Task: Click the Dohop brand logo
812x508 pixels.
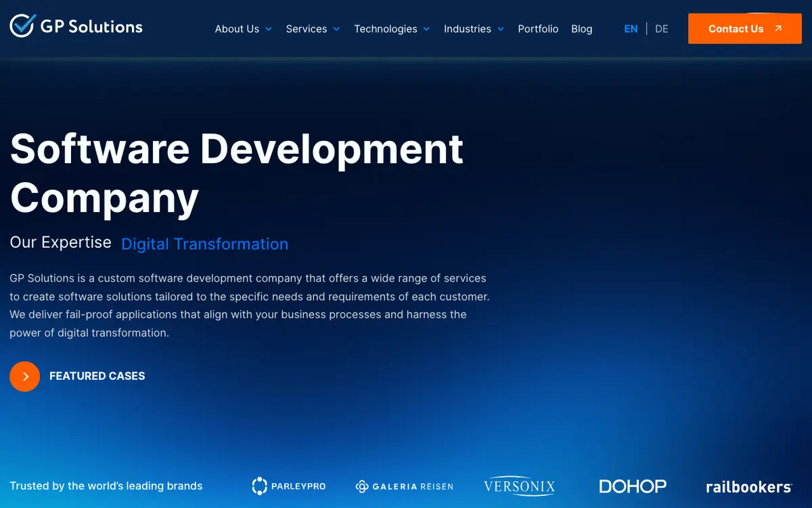Action: tap(633, 486)
